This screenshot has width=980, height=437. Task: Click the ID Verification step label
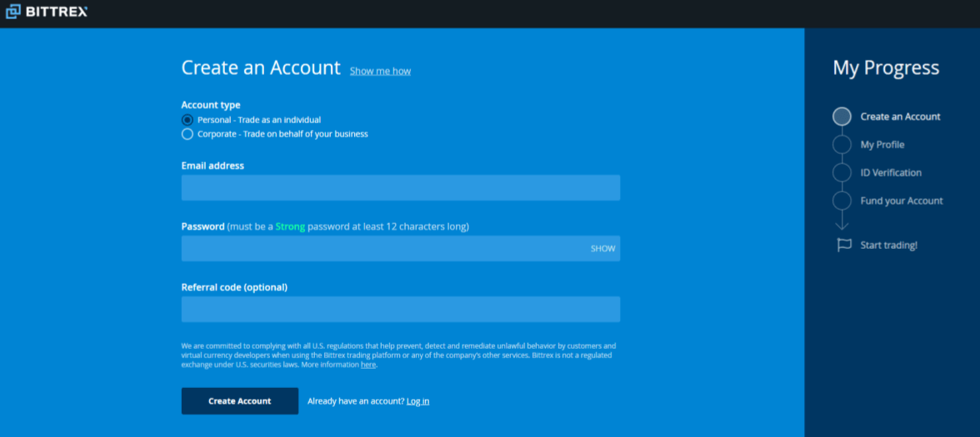point(891,173)
